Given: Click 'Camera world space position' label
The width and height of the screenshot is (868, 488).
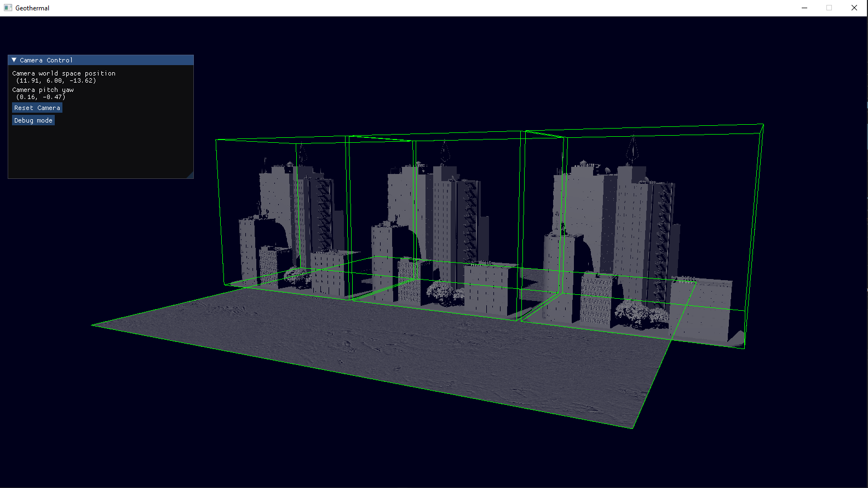Looking at the screenshot, I should coord(64,73).
